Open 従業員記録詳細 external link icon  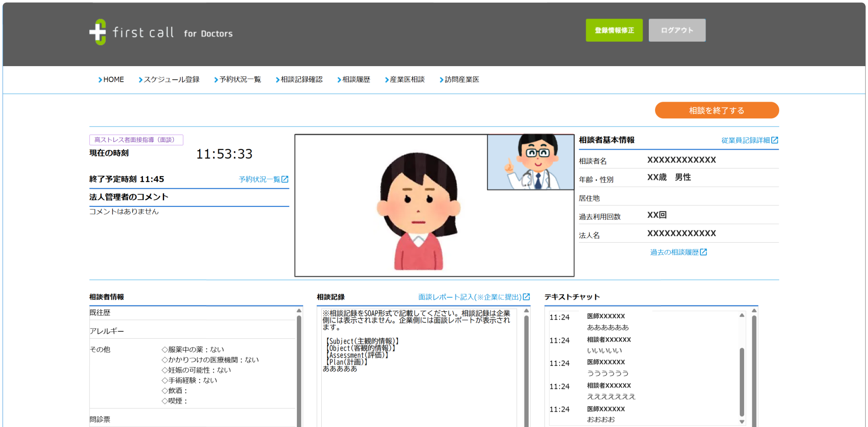[775, 140]
